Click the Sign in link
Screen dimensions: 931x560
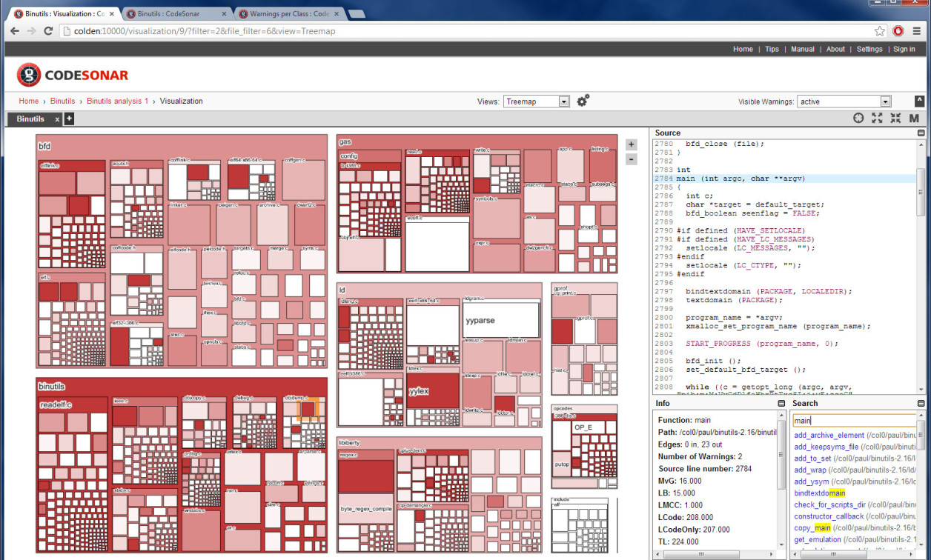coord(904,49)
